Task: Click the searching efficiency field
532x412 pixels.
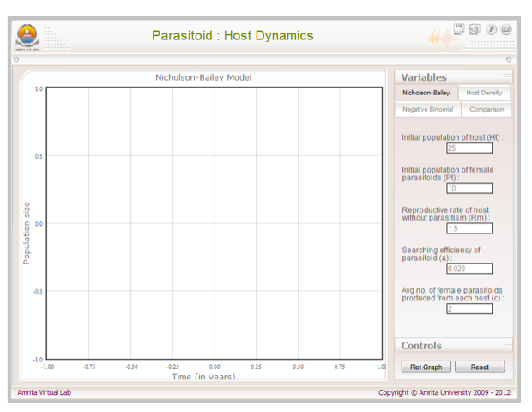Action: click(469, 269)
